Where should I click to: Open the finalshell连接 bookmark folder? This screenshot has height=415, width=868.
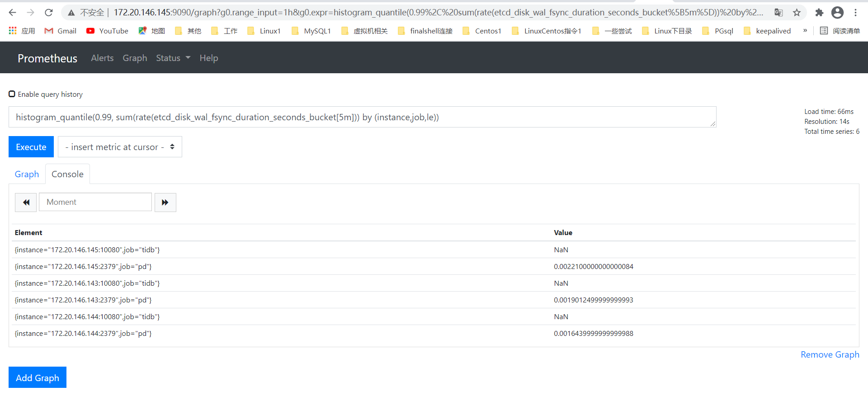click(425, 31)
